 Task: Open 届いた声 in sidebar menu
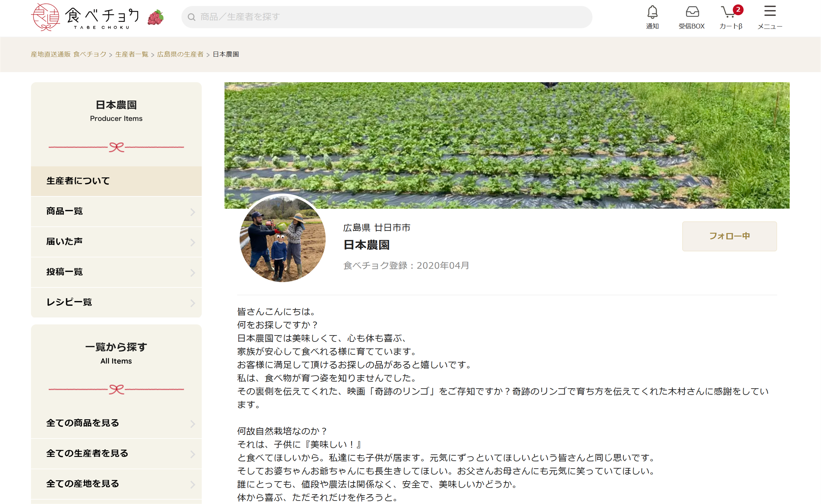click(116, 242)
